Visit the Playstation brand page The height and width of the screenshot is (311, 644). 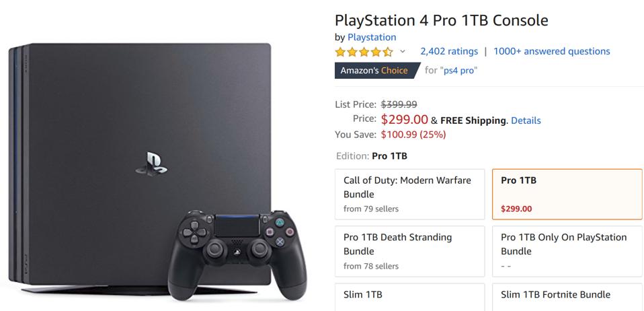click(x=372, y=37)
